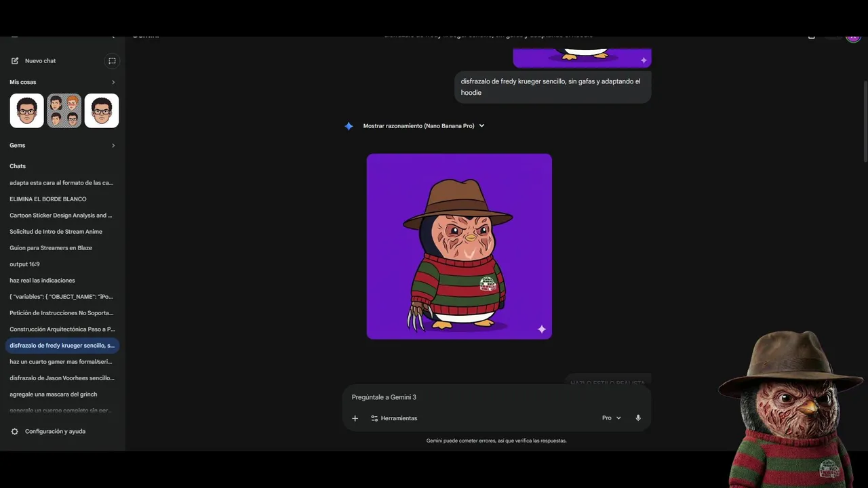Click the Chats section heading

pos(18,166)
